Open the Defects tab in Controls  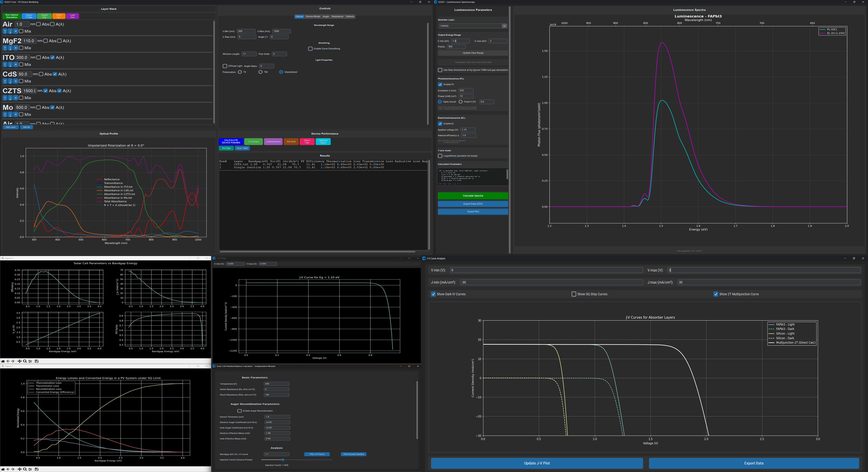pos(350,17)
